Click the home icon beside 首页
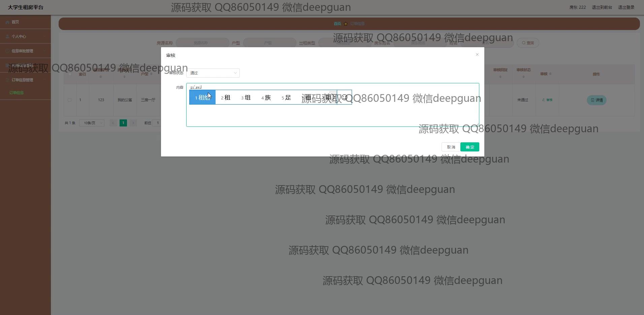This screenshot has width=644, height=315. [7, 22]
